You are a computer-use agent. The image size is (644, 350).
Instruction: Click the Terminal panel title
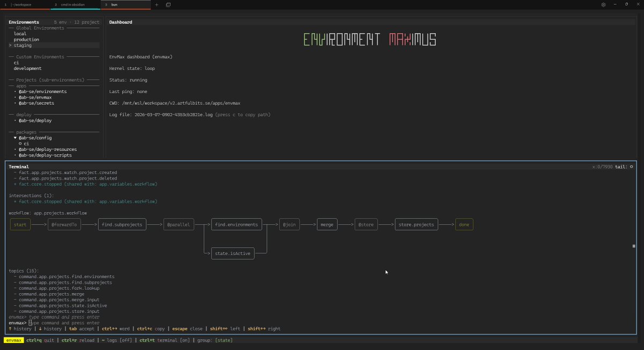(x=19, y=167)
